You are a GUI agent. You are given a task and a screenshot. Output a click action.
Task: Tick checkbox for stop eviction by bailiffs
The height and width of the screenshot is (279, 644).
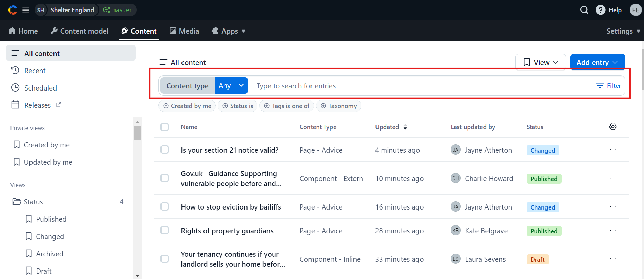click(165, 206)
